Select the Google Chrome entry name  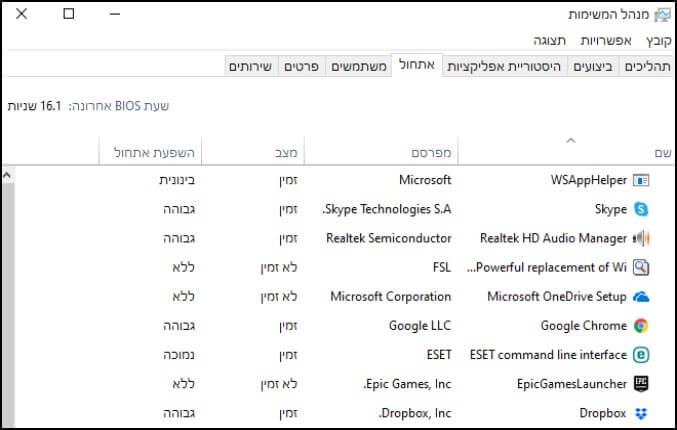click(583, 326)
